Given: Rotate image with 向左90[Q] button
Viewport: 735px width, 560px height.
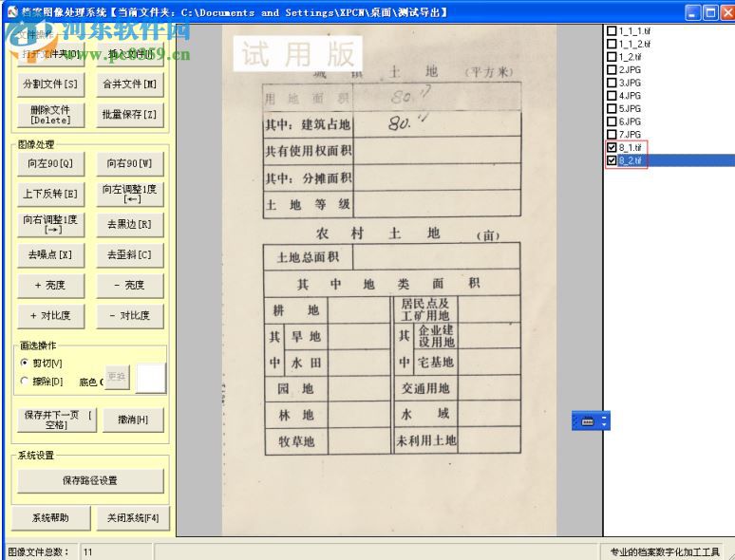Looking at the screenshot, I should pyautogui.click(x=50, y=163).
